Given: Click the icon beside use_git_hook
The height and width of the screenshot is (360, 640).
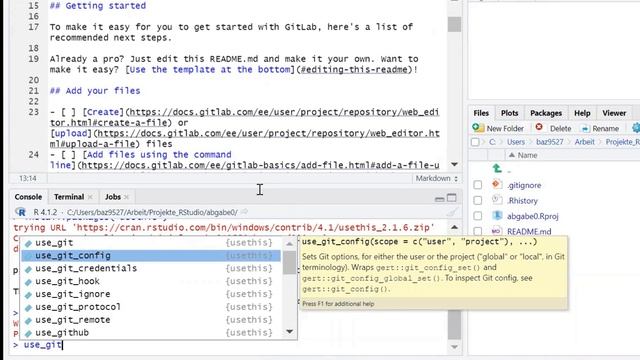Looking at the screenshot, I should [x=28, y=282].
